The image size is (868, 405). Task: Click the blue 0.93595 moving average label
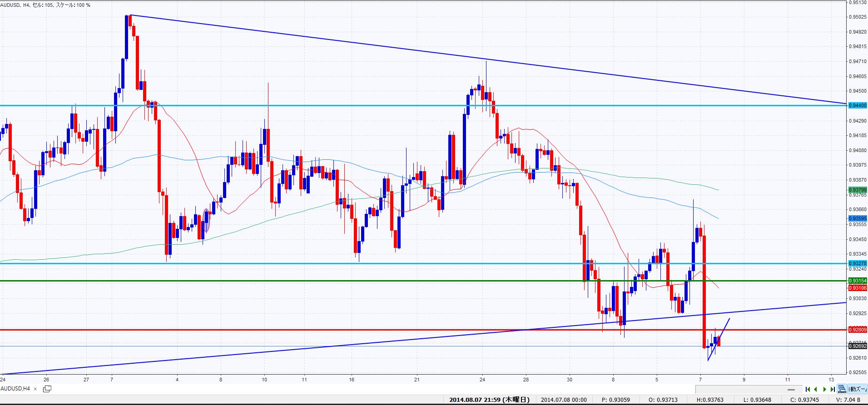pyautogui.click(x=858, y=218)
